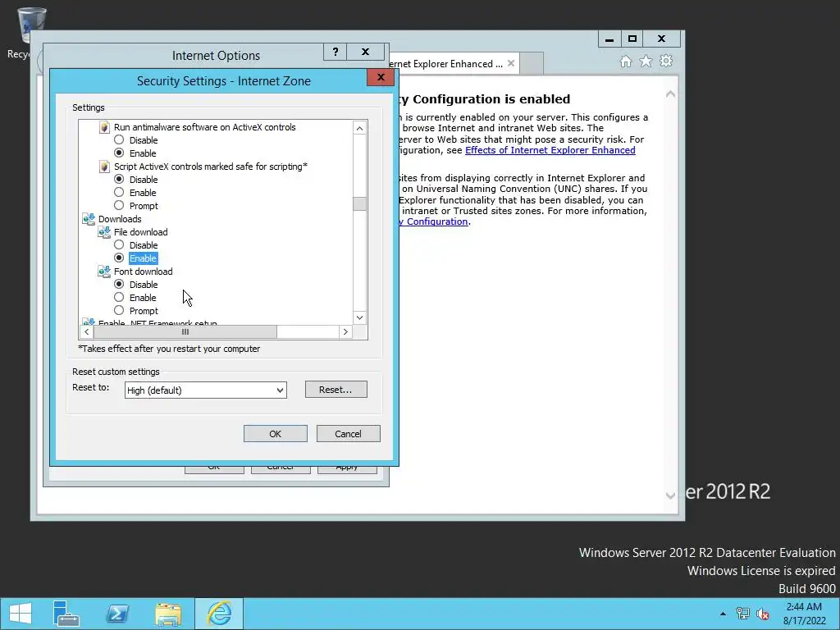Click the network tray icon
840x630 pixels.
[x=742, y=614]
